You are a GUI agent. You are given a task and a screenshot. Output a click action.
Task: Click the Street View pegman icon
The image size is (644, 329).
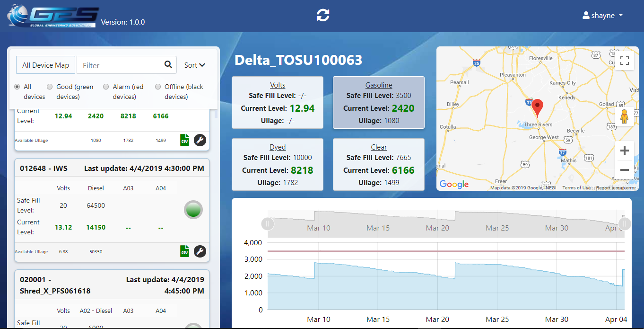[624, 116]
